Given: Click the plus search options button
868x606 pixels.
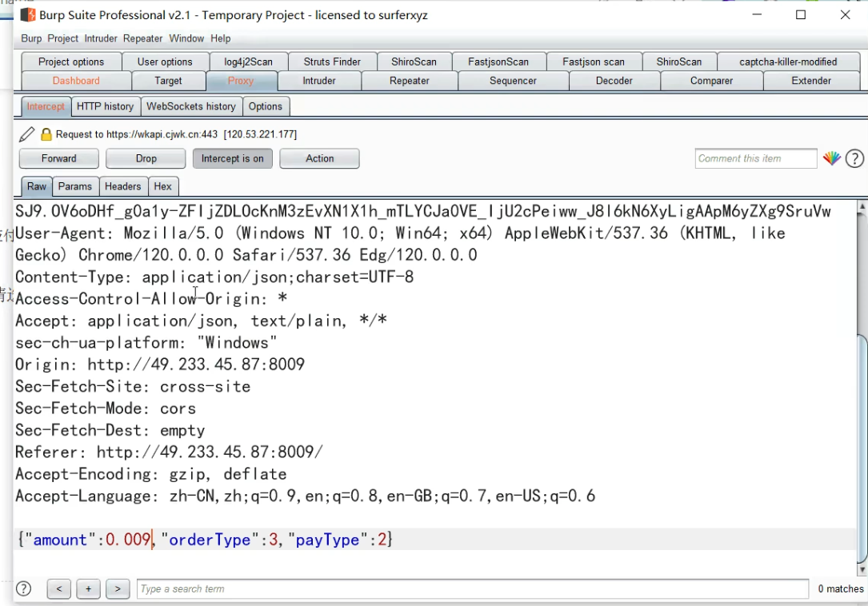Looking at the screenshot, I should coord(88,589).
